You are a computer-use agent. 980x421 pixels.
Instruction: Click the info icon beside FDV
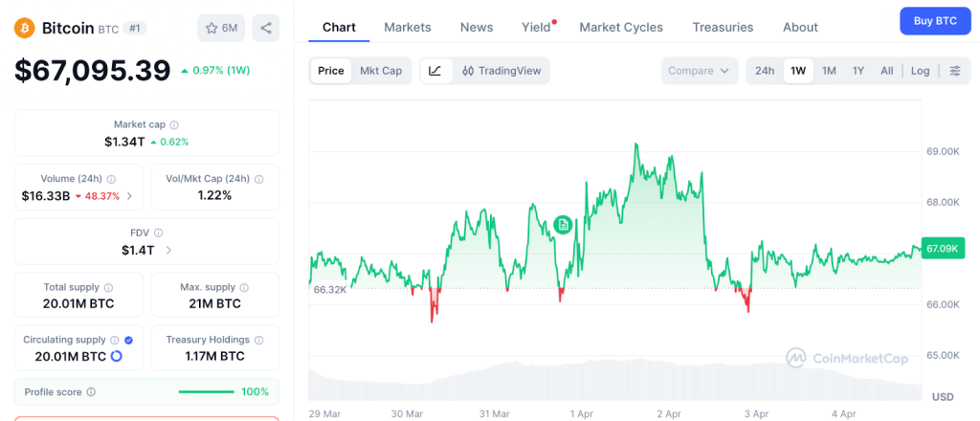click(x=158, y=233)
